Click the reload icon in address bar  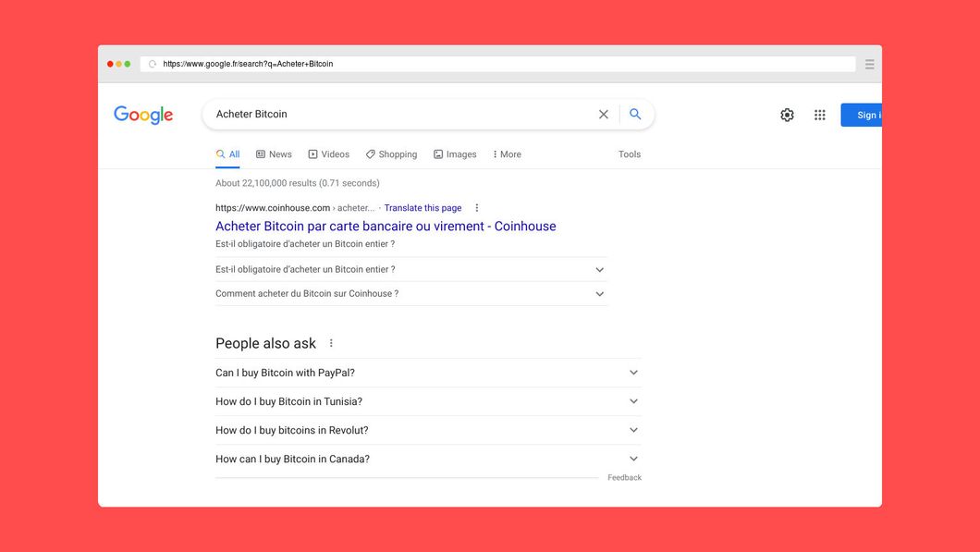pos(152,64)
